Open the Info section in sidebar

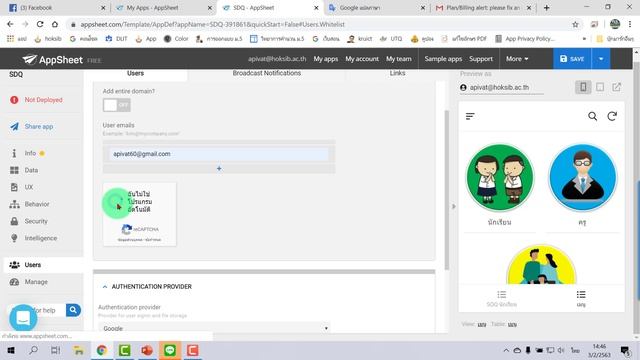point(30,153)
